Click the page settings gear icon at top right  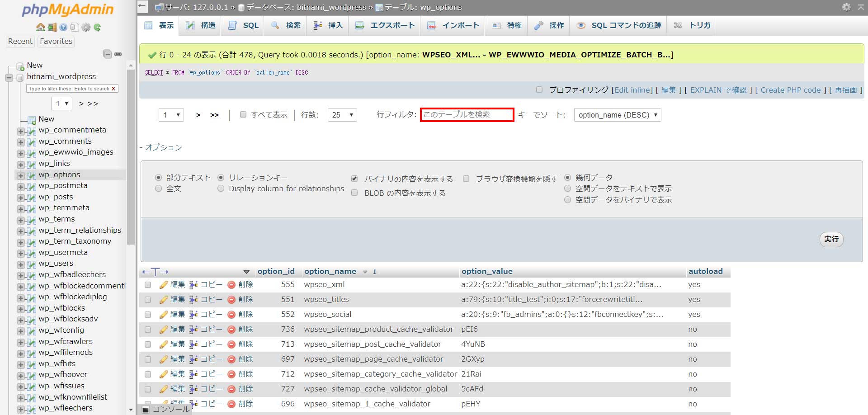tap(846, 7)
